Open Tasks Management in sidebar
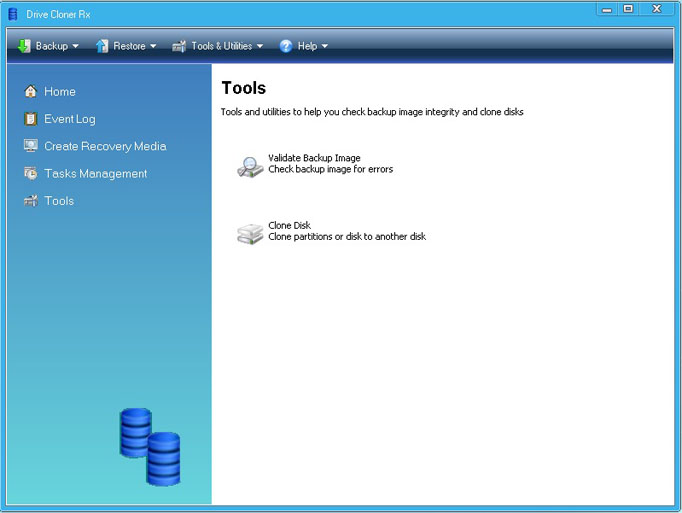The width and height of the screenshot is (682, 513). click(x=96, y=174)
